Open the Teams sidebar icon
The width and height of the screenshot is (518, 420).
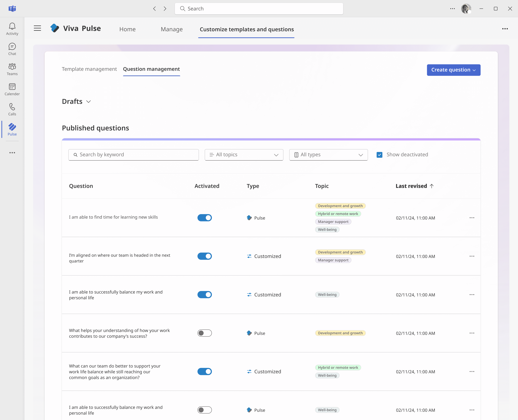[12, 69]
